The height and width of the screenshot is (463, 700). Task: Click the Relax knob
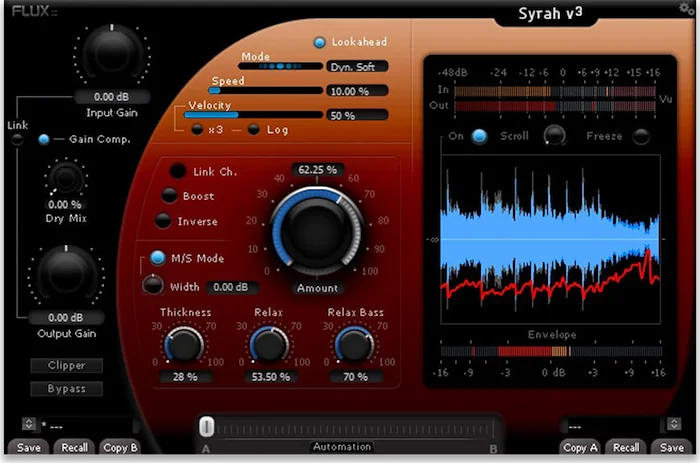coord(269,345)
